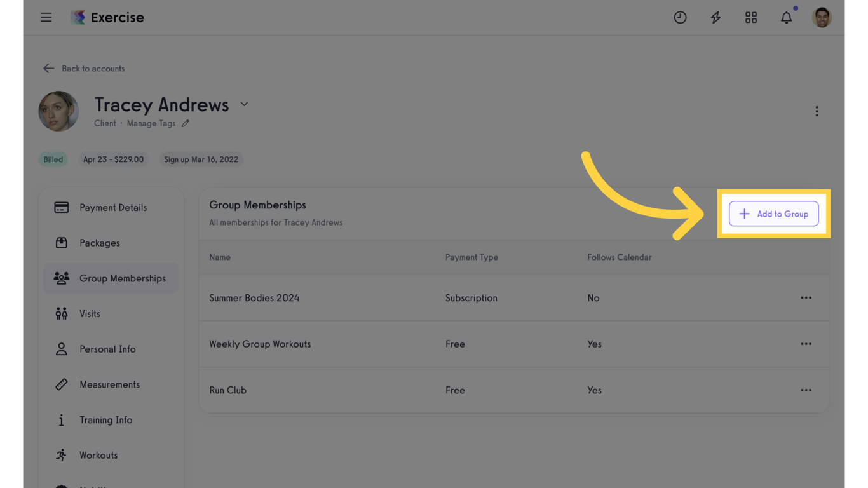Screen dimensions: 868x488
Task: Open the Measurements section
Action: tap(111, 384)
